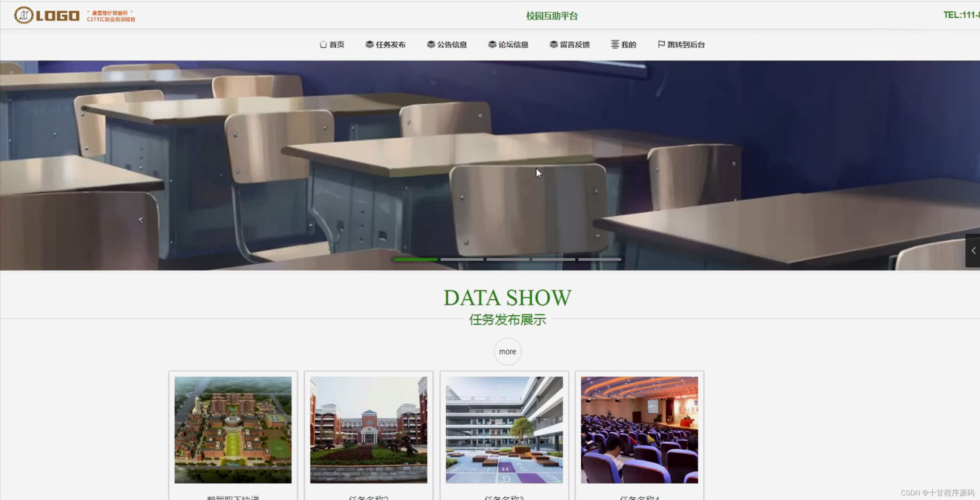Click the home icon beside 首页
Viewport: 980px width, 500px height.
(x=323, y=44)
